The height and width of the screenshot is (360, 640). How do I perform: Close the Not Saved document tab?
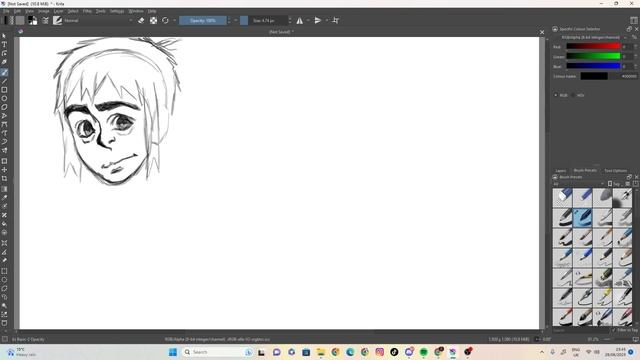(x=542, y=32)
